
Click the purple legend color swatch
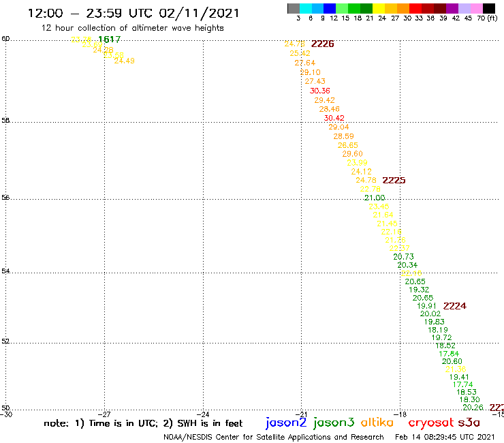(452, 8)
